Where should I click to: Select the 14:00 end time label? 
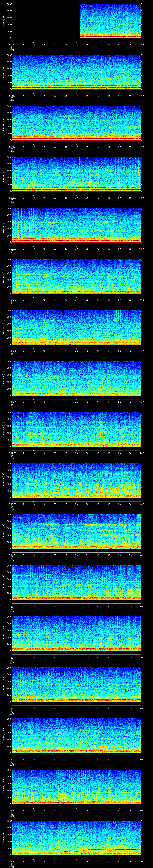coord(141,504)
